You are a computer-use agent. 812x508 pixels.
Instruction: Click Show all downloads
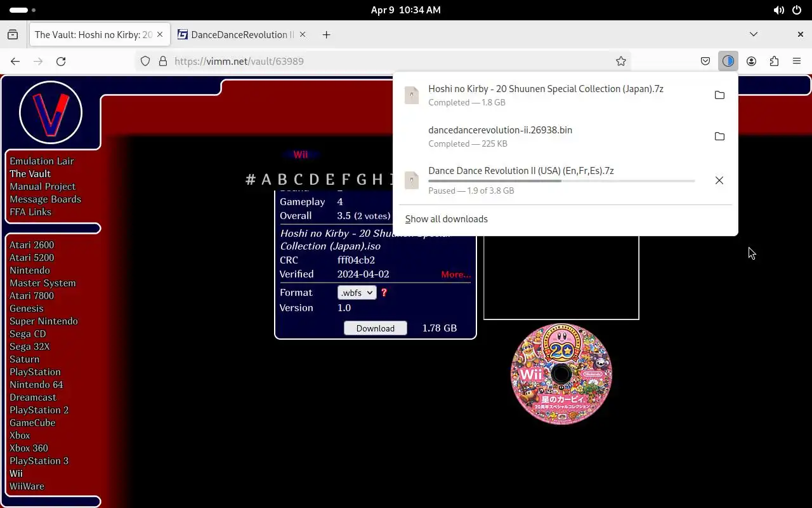447,219
